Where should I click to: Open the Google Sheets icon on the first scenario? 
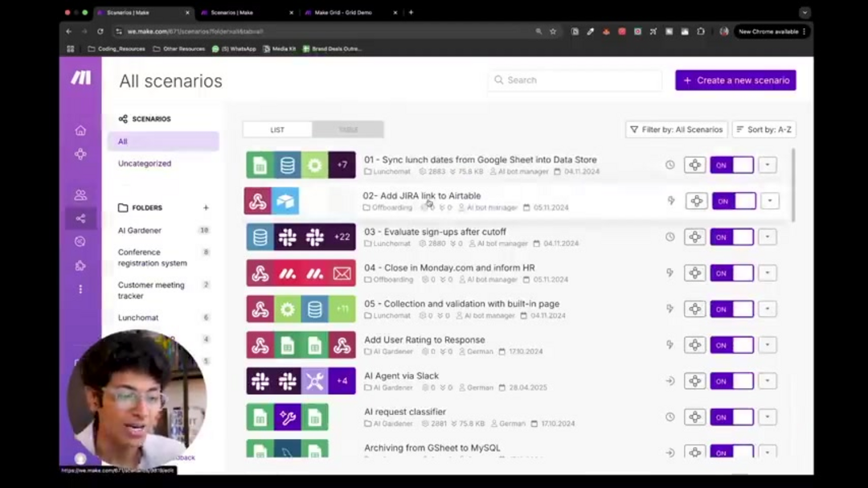[x=259, y=164]
